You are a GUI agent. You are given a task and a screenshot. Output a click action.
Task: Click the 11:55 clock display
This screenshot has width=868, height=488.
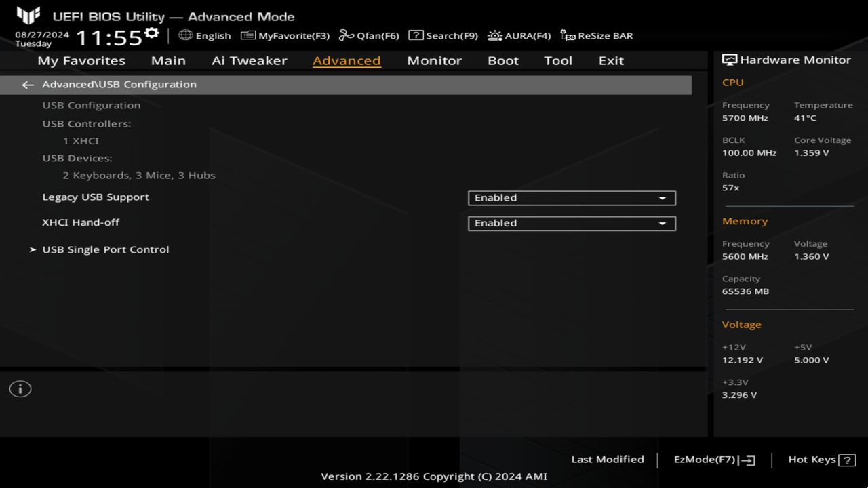click(x=108, y=37)
